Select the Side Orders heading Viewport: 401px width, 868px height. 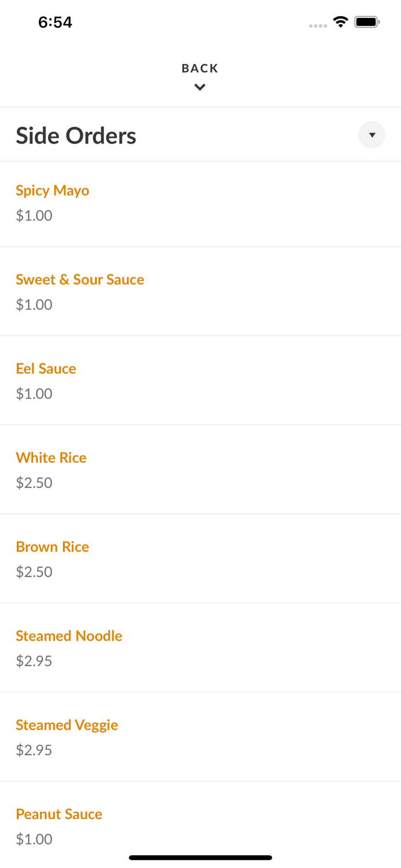[76, 136]
